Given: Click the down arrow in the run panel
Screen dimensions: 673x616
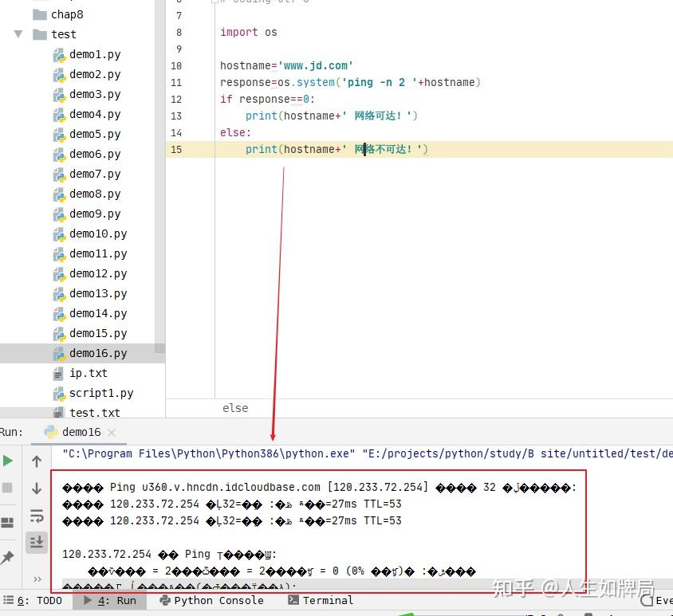Looking at the screenshot, I should 37,488.
